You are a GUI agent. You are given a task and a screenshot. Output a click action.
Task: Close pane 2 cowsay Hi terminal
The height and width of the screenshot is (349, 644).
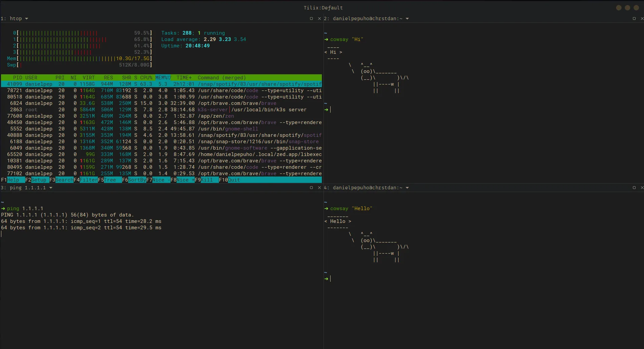coord(642,18)
